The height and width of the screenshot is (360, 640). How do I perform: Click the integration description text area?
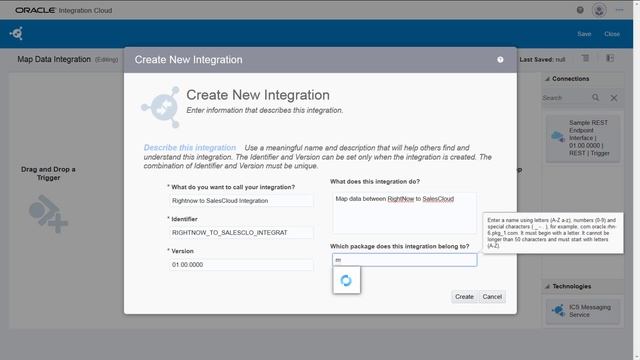[404, 213]
